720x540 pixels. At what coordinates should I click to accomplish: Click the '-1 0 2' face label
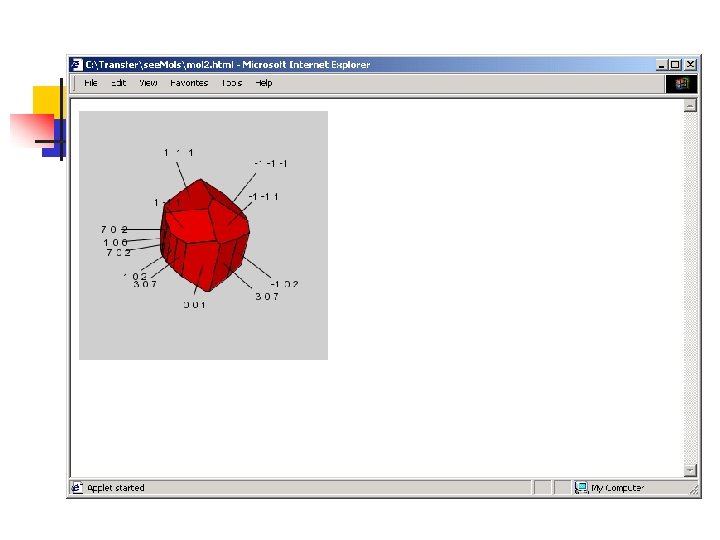(285, 284)
